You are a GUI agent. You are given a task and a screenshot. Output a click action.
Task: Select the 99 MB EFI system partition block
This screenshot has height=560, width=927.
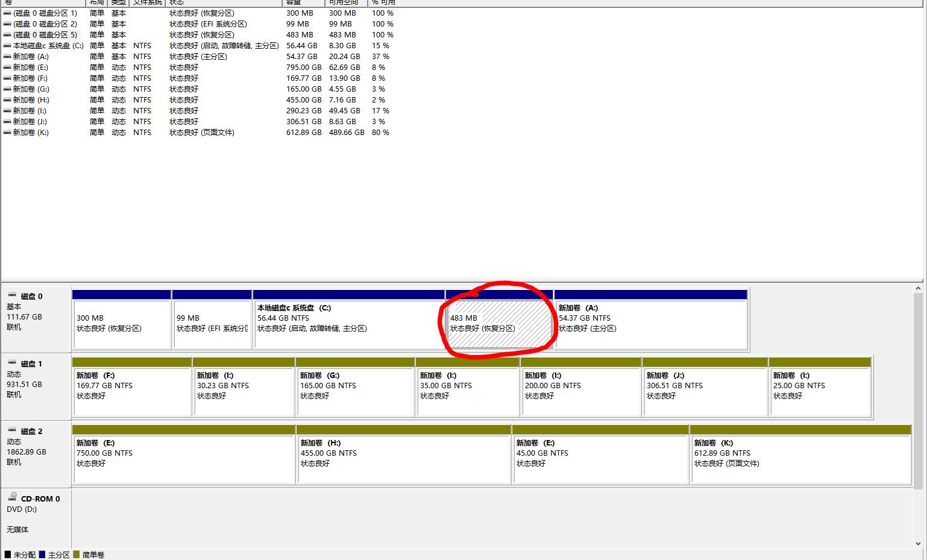(212, 319)
